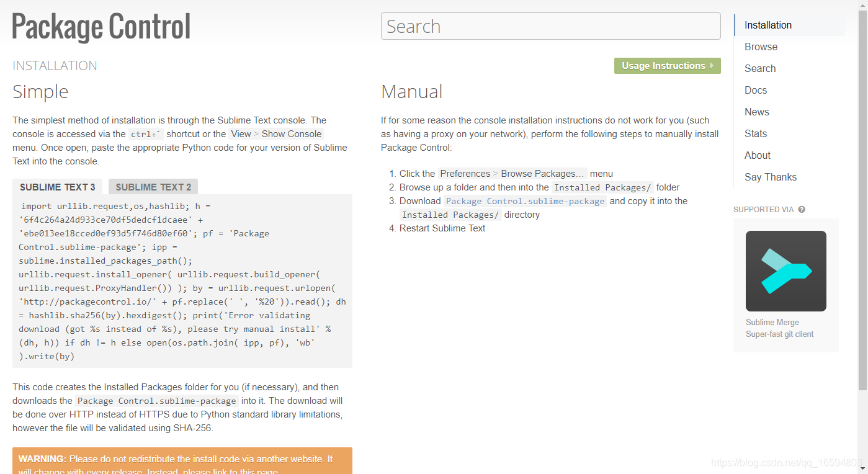Click inside the Search box
Image resolution: width=868 pixels, height=474 pixels.
550,26
